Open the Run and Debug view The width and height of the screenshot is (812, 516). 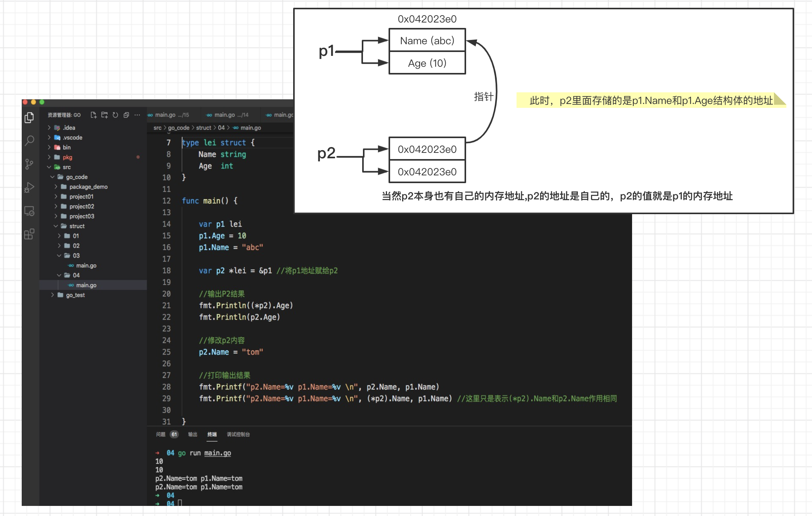29,188
